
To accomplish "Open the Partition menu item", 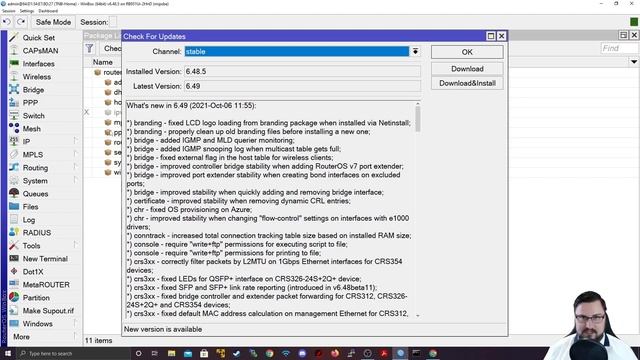I will 36,298.
